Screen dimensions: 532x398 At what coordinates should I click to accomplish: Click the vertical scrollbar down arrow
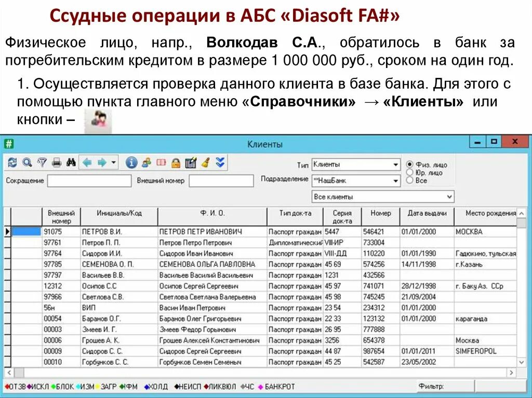click(522, 362)
